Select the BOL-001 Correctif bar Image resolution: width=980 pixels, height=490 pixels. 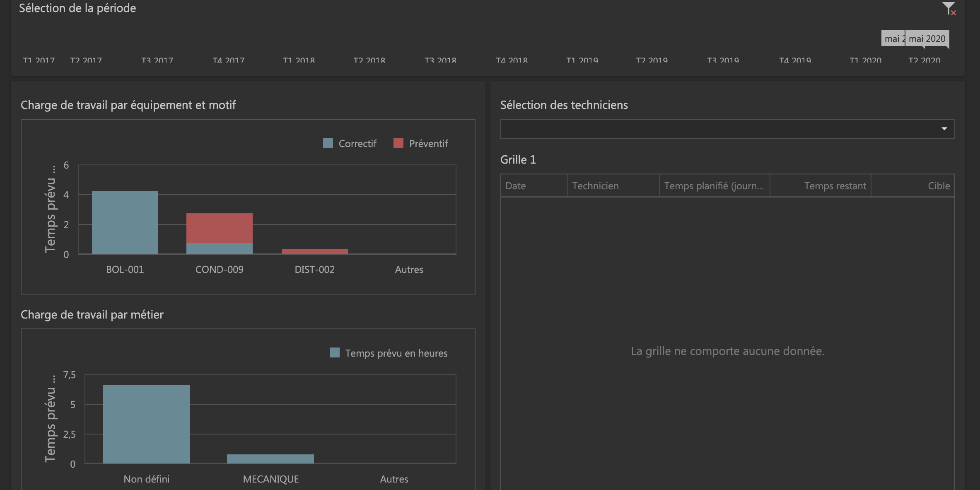click(125, 222)
